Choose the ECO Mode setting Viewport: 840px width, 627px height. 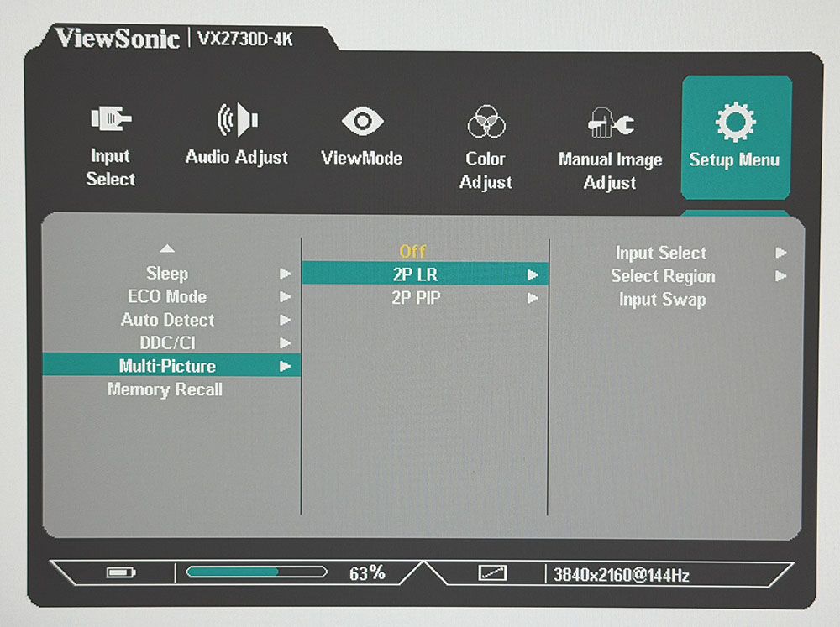[167, 296]
